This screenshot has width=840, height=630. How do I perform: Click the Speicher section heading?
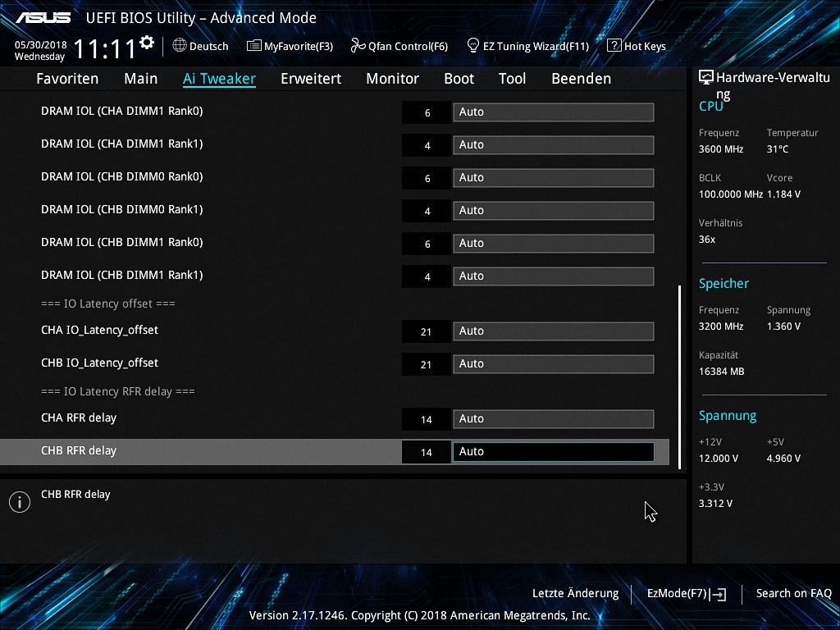724,283
